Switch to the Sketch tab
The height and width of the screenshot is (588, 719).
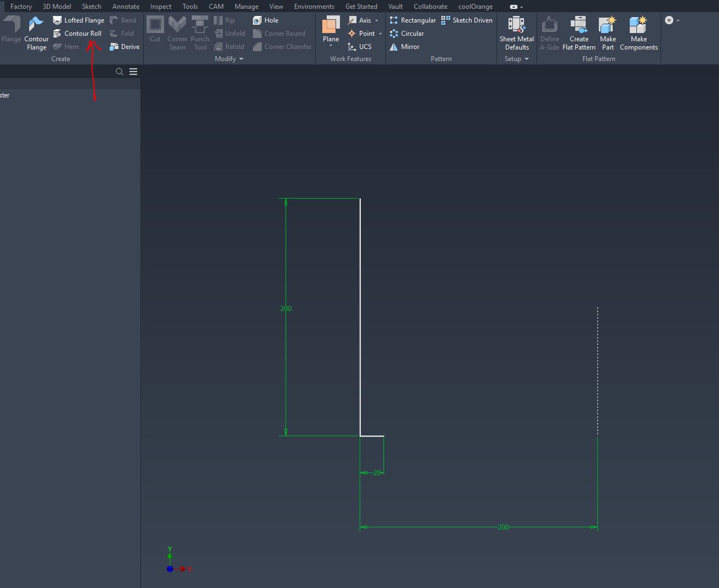point(91,7)
